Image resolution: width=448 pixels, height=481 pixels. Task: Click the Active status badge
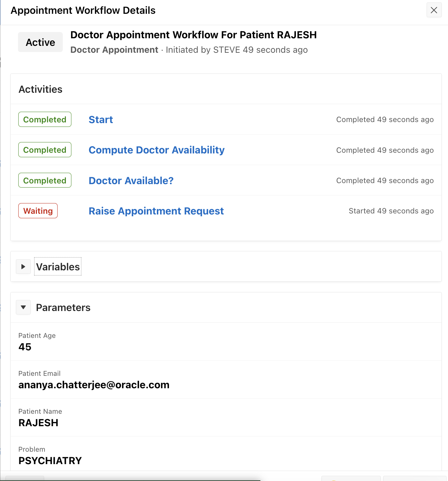pos(40,42)
